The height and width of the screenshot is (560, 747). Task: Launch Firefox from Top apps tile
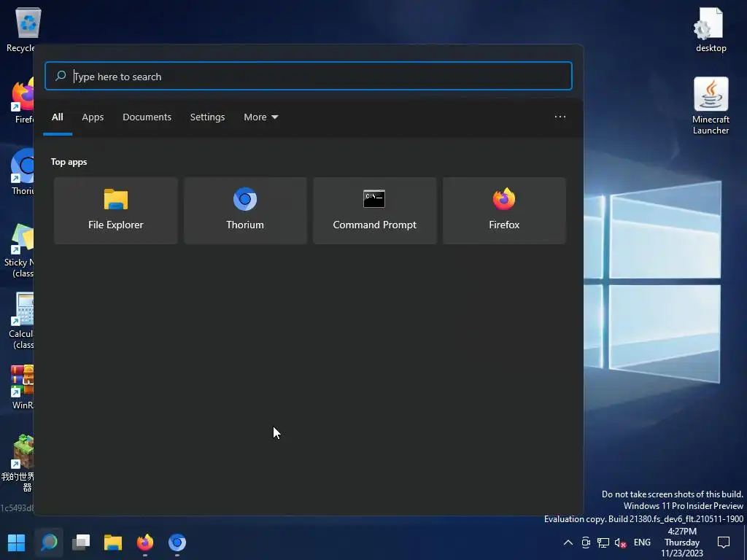504,211
